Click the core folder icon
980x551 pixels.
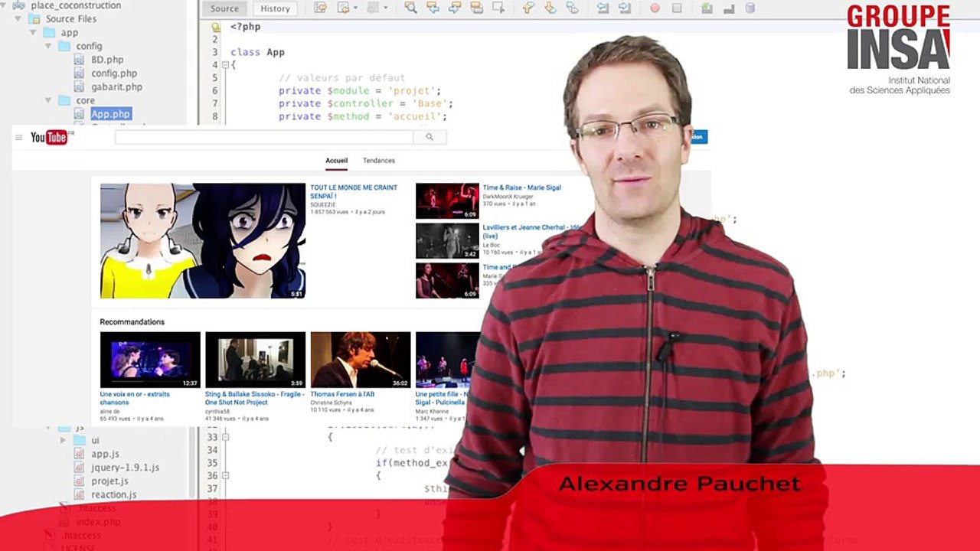pyautogui.click(x=64, y=100)
